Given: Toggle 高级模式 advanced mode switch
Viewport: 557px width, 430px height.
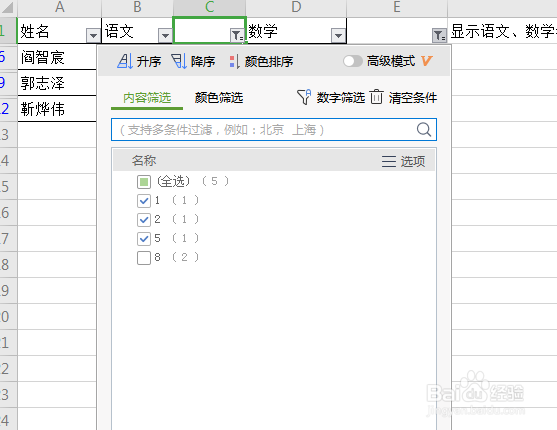Looking at the screenshot, I should (352, 61).
